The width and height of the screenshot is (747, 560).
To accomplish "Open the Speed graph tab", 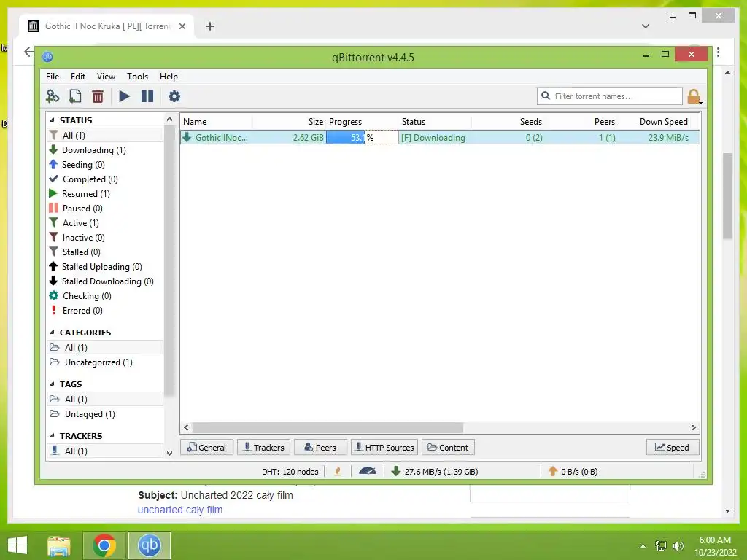I will click(673, 448).
